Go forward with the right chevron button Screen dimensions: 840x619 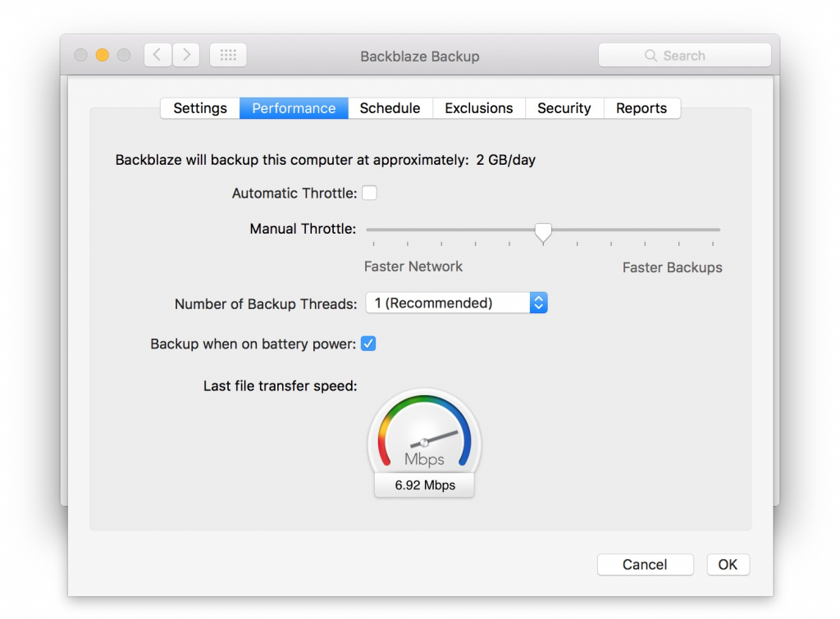(x=186, y=55)
